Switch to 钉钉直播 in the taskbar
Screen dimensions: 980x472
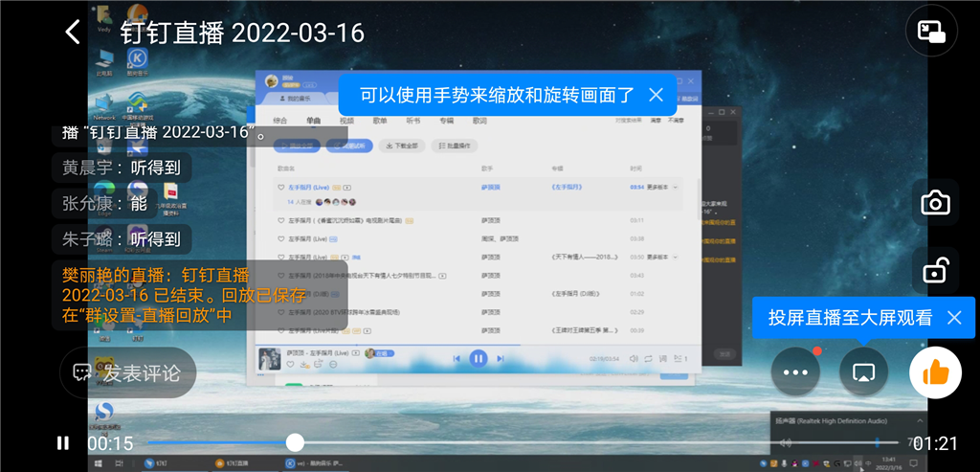pyautogui.click(x=244, y=463)
